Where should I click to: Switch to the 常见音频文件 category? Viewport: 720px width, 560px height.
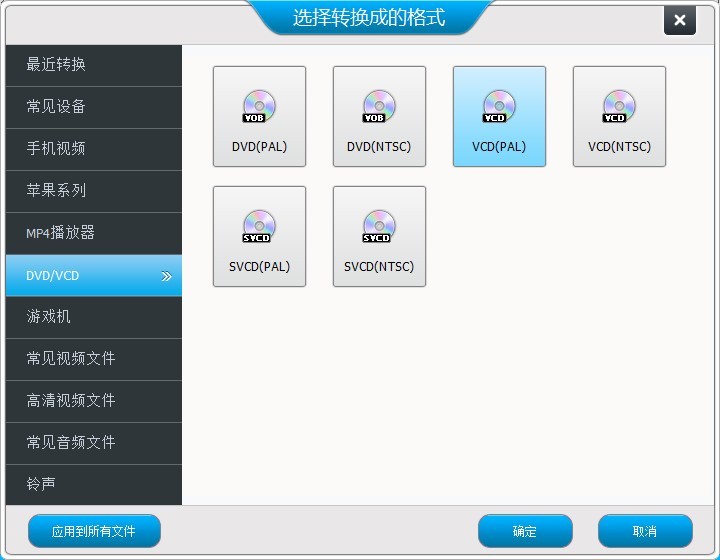[94, 443]
